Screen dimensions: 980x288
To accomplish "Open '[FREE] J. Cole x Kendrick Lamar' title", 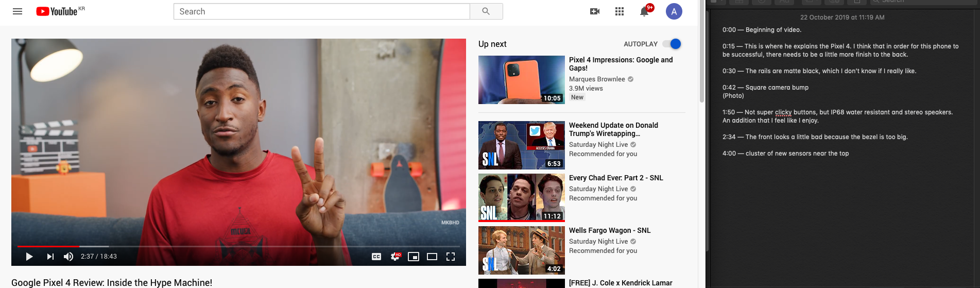I will click(621, 283).
